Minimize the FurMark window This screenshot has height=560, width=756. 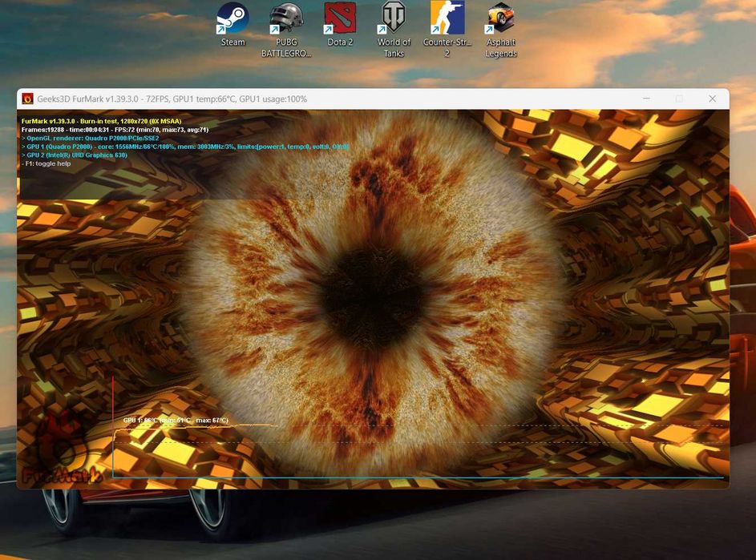click(646, 99)
